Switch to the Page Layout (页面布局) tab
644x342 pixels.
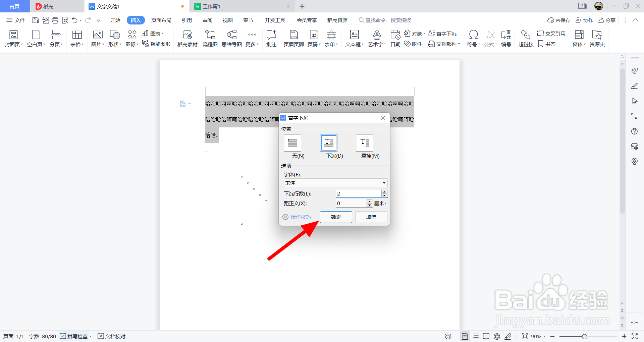[161, 20]
